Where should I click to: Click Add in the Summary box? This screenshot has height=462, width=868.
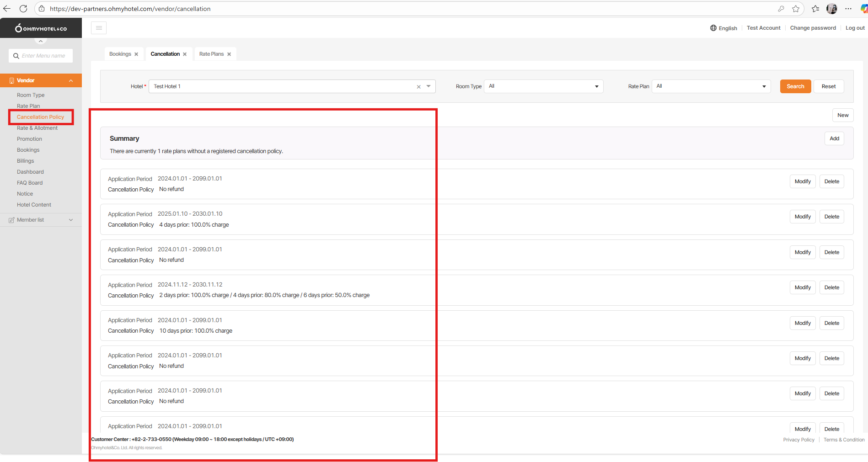click(x=834, y=138)
